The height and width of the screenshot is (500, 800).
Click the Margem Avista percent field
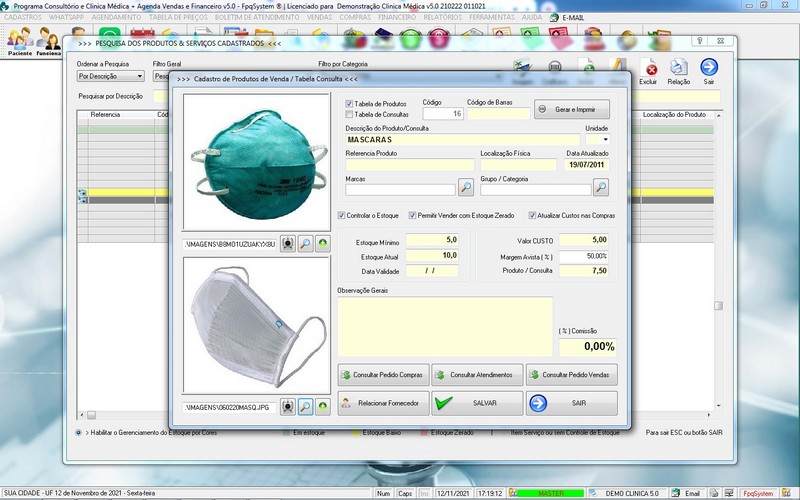[x=584, y=256]
